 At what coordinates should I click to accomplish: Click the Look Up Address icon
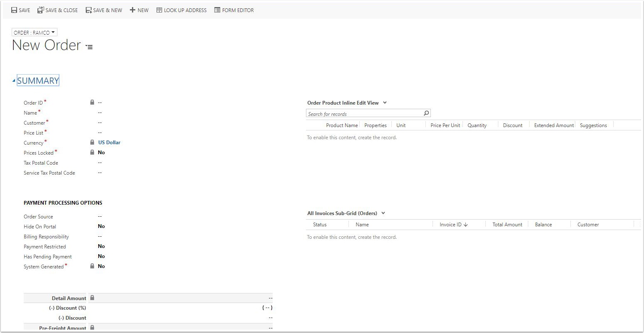159,10
